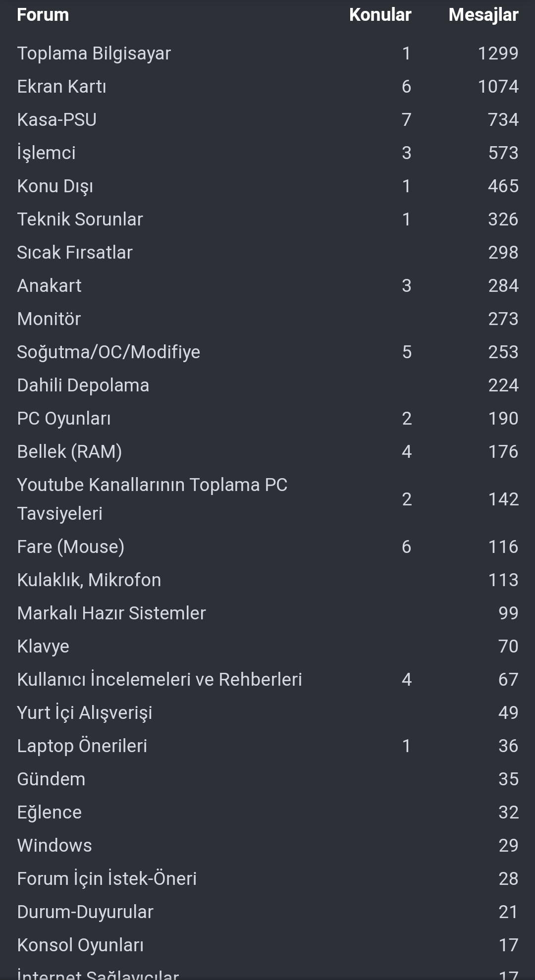This screenshot has width=535, height=980.
Task: Open the Dahili Depolama forum
Action: pos(83,385)
